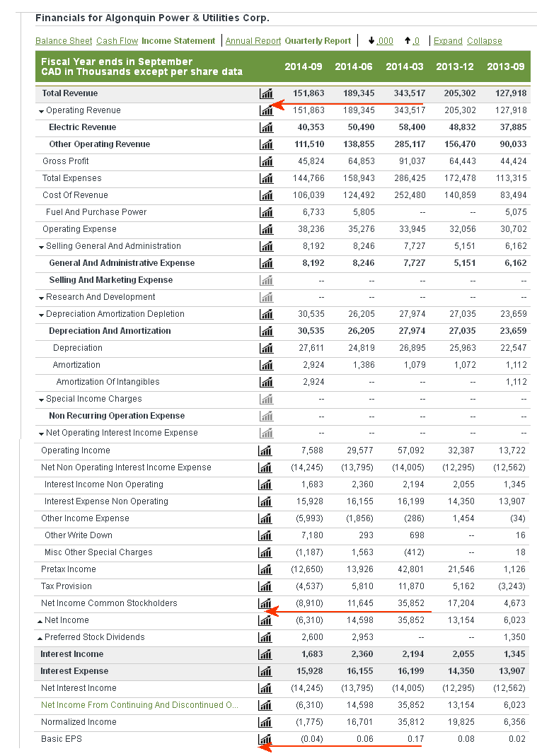The height and width of the screenshot is (756, 537).
Task: Open chart icon for Pretax Income row
Action: (x=265, y=569)
